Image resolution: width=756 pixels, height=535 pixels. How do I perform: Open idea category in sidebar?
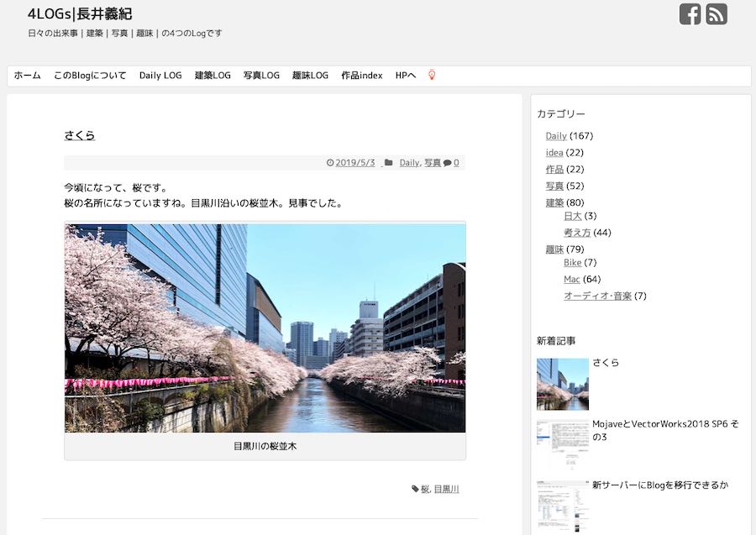pyautogui.click(x=554, y=153)
